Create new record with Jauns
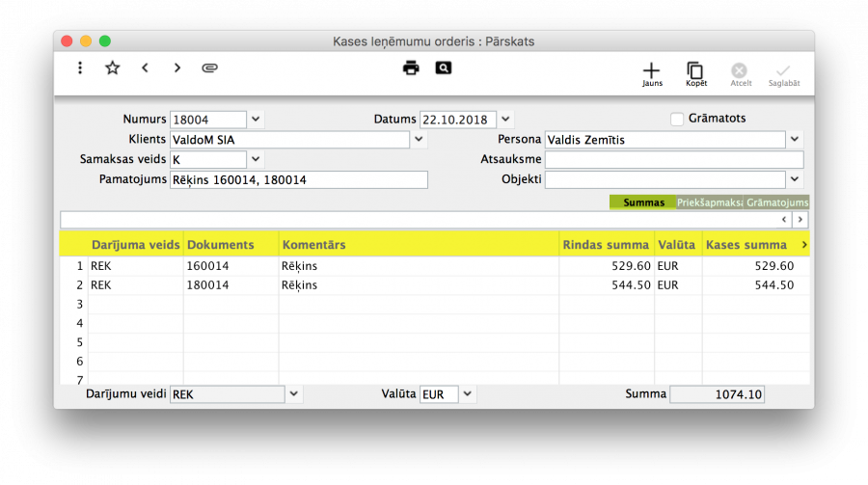The width and height of the screenshot is (868, 485). pyautogui.click(x=652, y=74)
